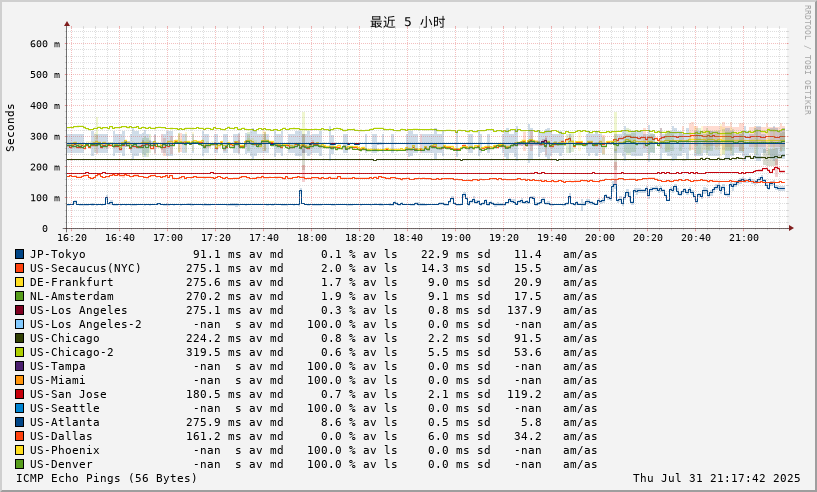Click the JP-Tokyo legend color swatch
The width and height of the screenshot is (817, 492).
19,254
